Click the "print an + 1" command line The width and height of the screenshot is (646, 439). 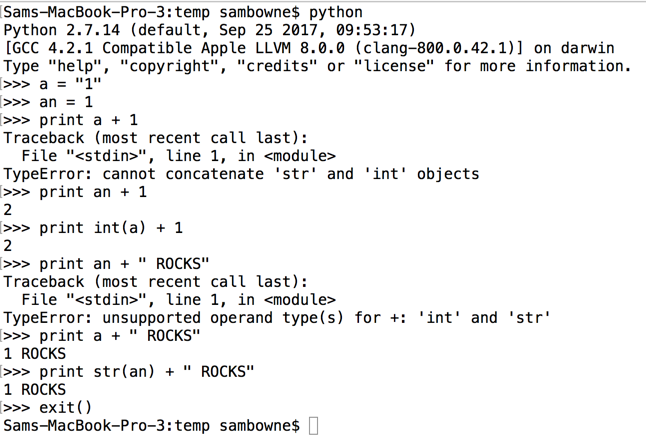(x=94, y=192)
